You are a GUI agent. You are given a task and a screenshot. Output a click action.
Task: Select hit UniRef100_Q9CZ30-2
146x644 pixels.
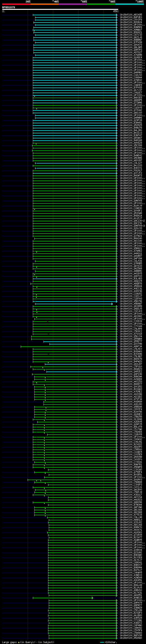(x=132, y=221)
